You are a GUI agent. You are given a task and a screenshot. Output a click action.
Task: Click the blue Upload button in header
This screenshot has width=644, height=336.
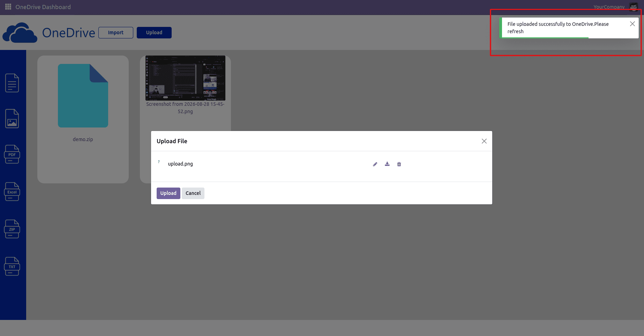154,32
